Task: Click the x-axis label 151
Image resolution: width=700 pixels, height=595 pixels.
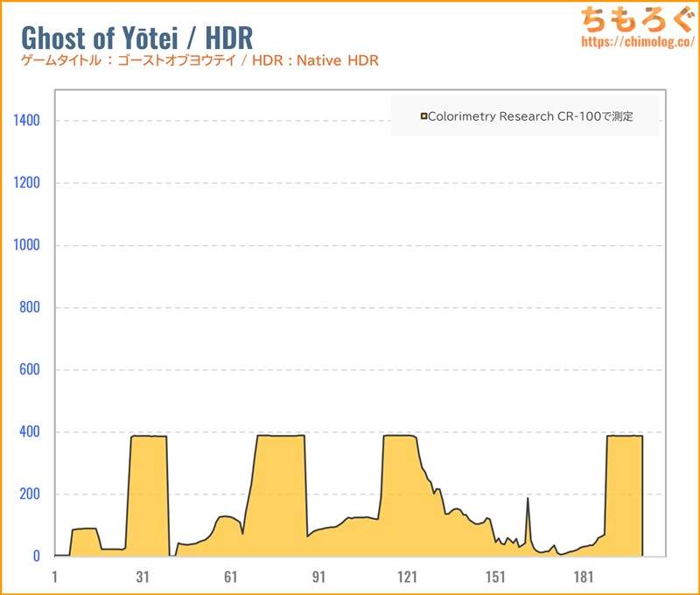Action: pyautogui.click(x=495, y=577)
